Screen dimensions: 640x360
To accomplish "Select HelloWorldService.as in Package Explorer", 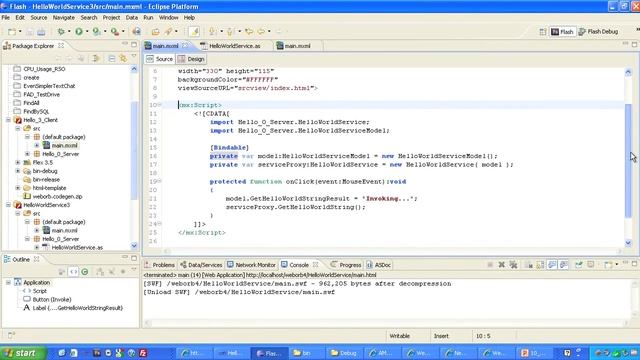I will point(77,247).
